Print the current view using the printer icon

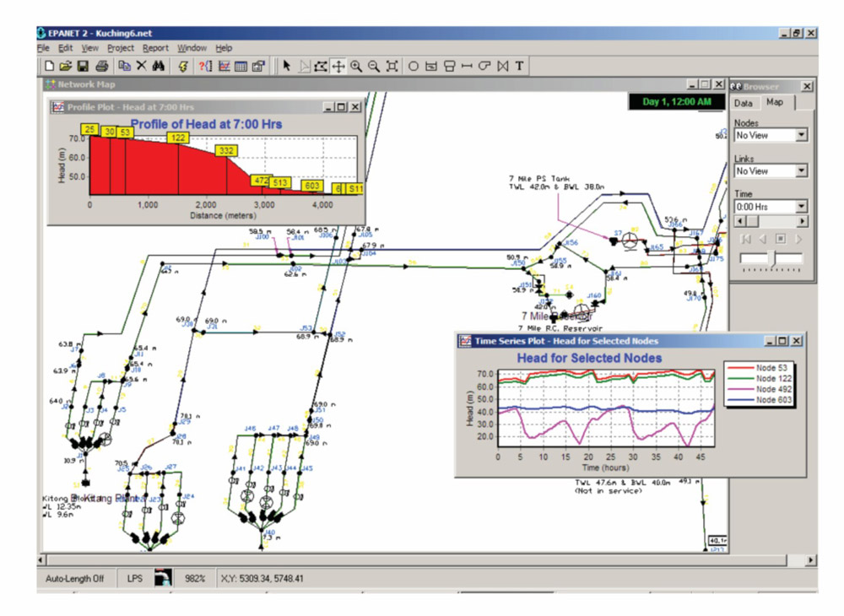(x=102, y=66)
